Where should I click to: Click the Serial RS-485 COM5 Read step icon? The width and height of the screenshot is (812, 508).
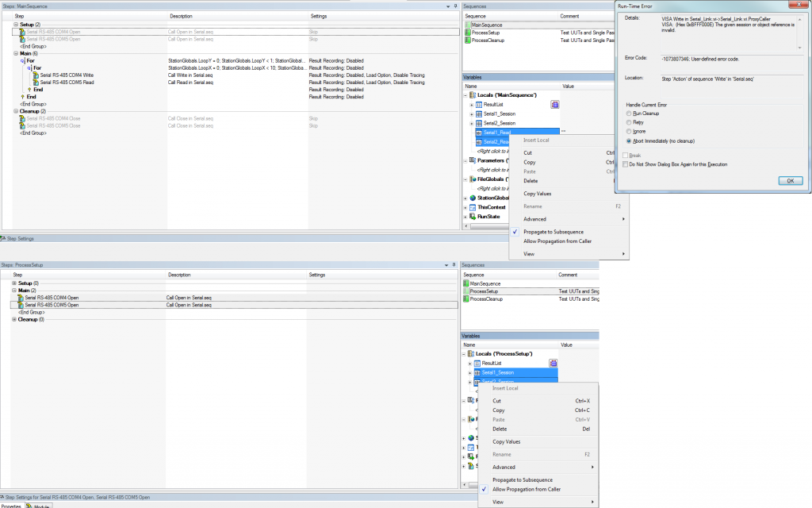coord(36,82)
